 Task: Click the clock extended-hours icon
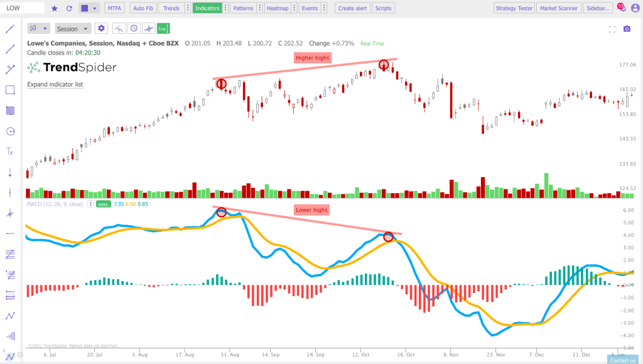(134, 28)
